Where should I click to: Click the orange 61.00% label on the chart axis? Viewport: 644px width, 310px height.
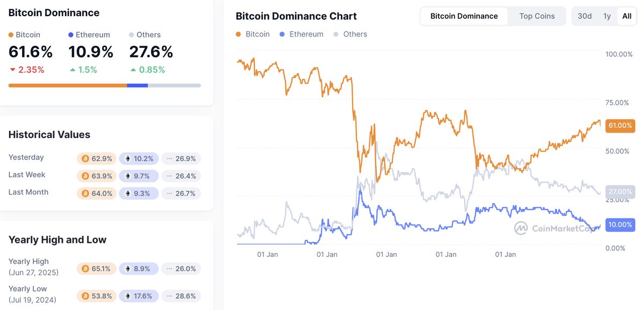(620, 125)
